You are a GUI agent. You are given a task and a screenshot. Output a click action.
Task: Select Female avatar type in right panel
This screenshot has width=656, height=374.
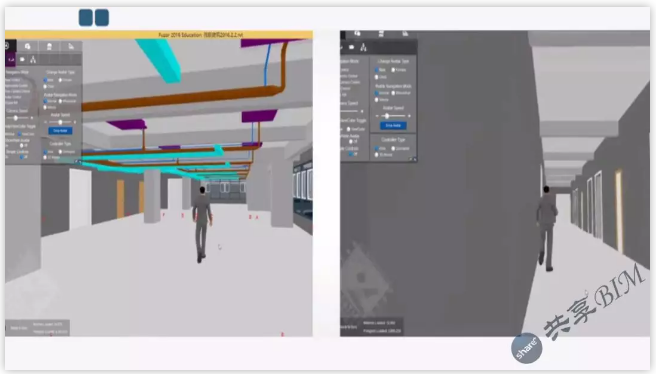[393, 70]
